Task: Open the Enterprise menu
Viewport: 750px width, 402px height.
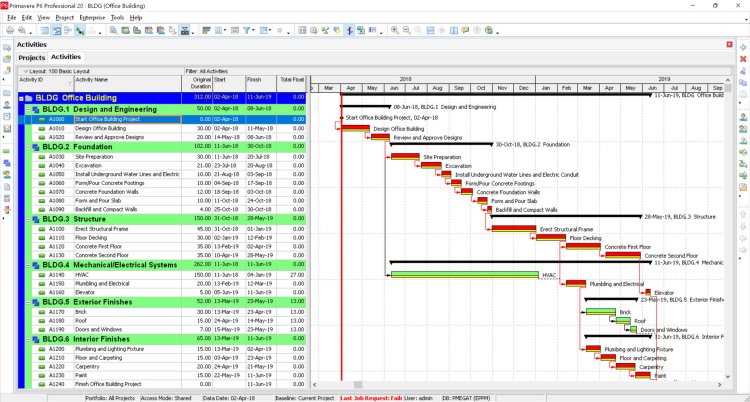Action: click(x=93, y=18)
